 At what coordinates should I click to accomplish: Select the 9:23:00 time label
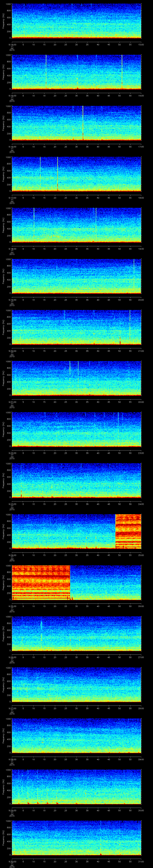pos(12,504)
